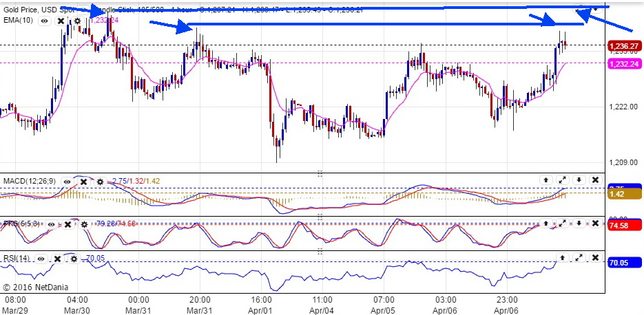Click the RSI(14) study label

[17, 258]
